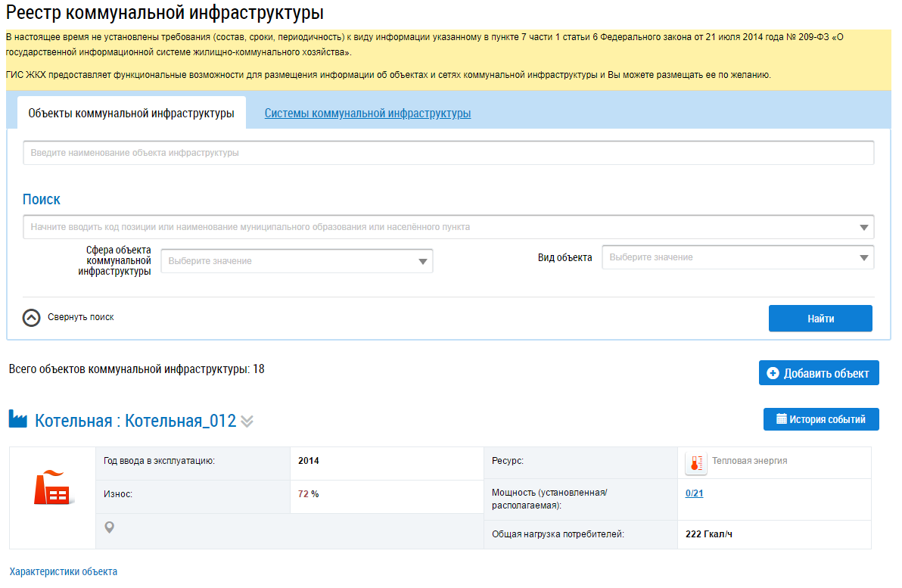Click the map location pin icon

(110, 527)
